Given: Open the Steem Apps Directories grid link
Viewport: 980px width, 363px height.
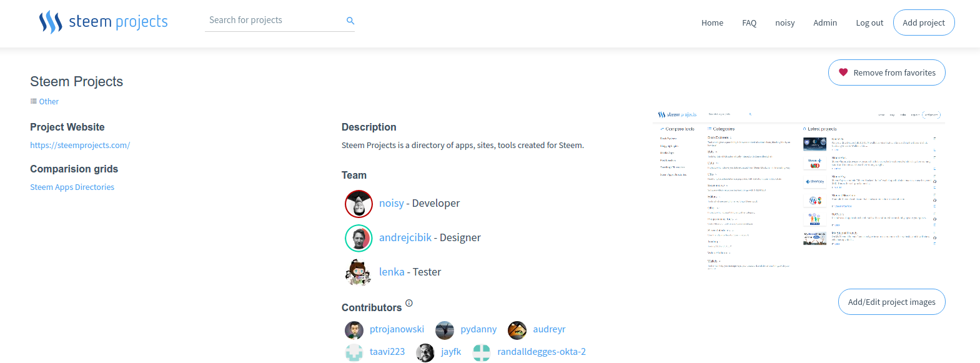Looking at the screenshot, I should (x=72, y=187).
